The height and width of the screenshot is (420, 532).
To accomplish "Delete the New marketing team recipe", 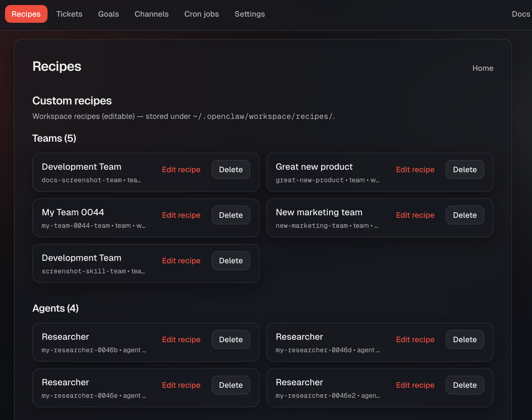I will click(x=465, y=215).
